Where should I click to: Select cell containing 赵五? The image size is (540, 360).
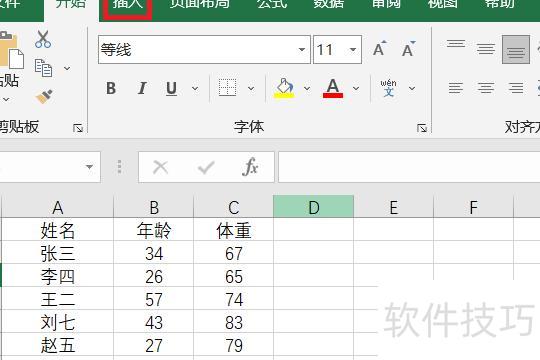point(58,345)
